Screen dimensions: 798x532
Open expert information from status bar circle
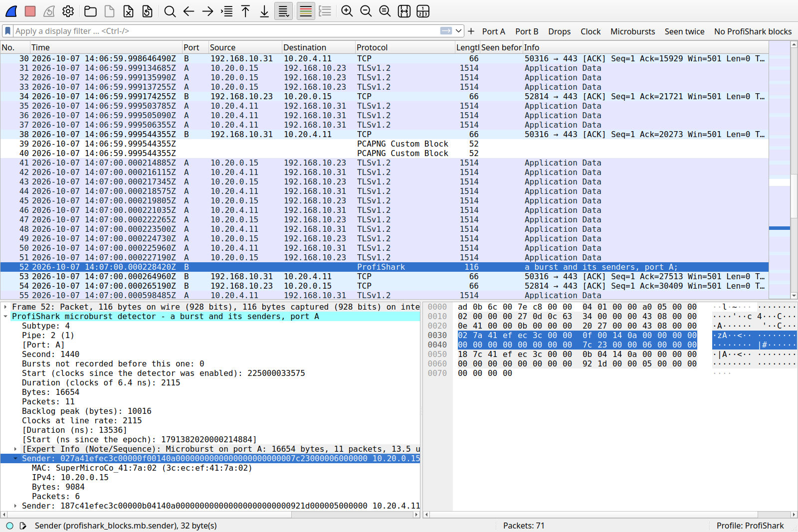9,526
